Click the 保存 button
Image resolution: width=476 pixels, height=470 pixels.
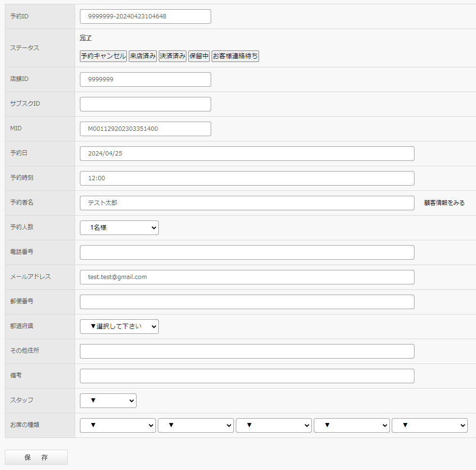36,457
